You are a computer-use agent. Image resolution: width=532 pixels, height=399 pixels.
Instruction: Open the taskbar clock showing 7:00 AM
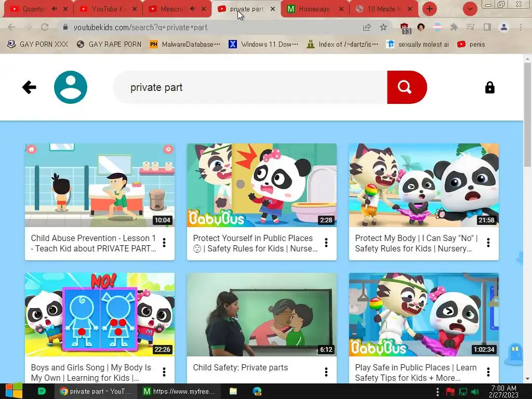point(503,392)
